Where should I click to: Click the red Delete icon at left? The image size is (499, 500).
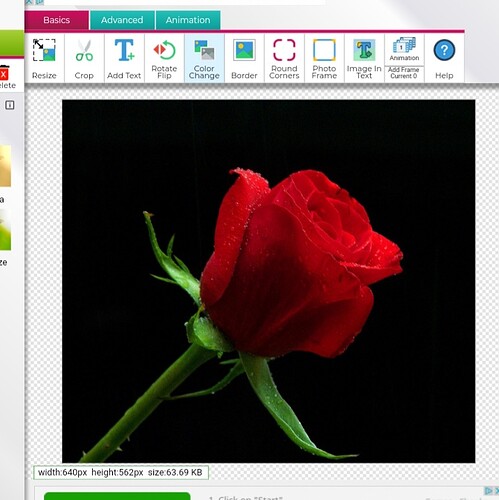coord(4,74)
